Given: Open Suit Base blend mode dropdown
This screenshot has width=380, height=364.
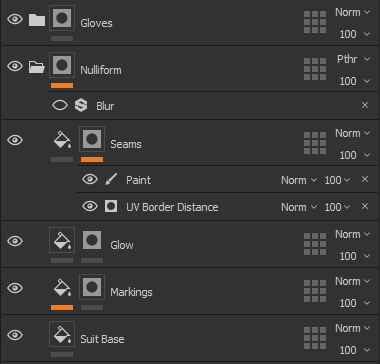Looking at the screenshot, I should coord(352,328).
